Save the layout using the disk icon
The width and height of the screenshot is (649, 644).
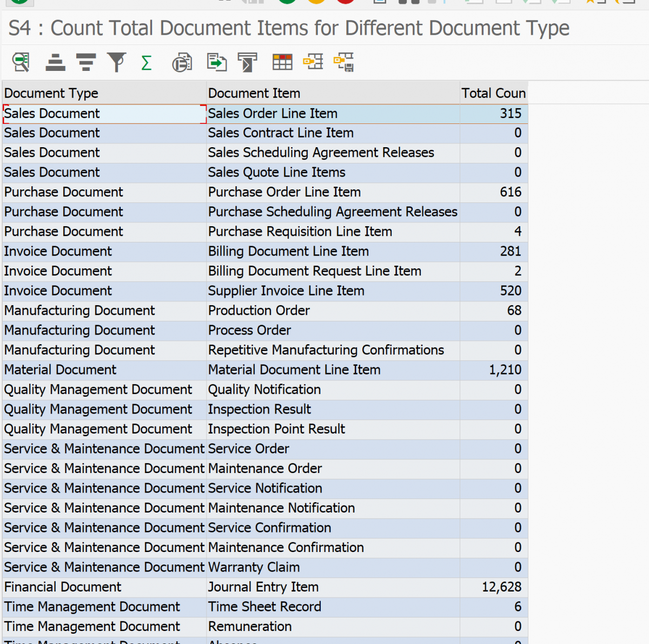[345, 62]
